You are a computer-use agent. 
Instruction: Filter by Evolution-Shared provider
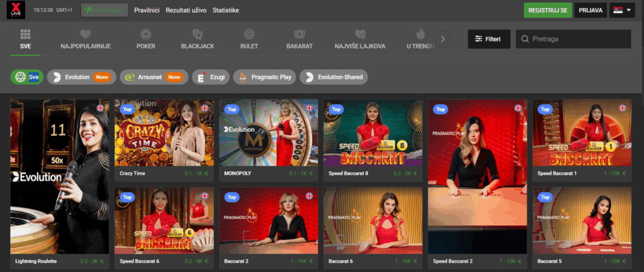[333, 77]
